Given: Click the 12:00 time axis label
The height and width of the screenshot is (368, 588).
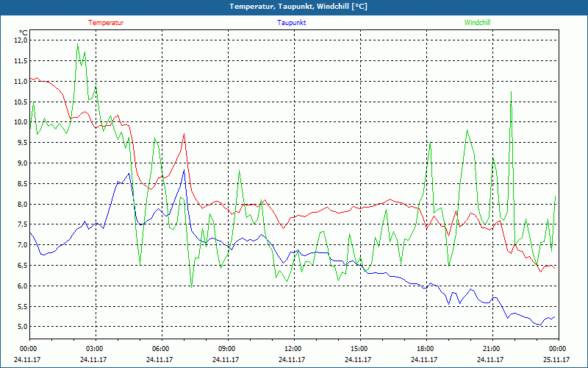Looking at the screenshot, I should point(293,349).
